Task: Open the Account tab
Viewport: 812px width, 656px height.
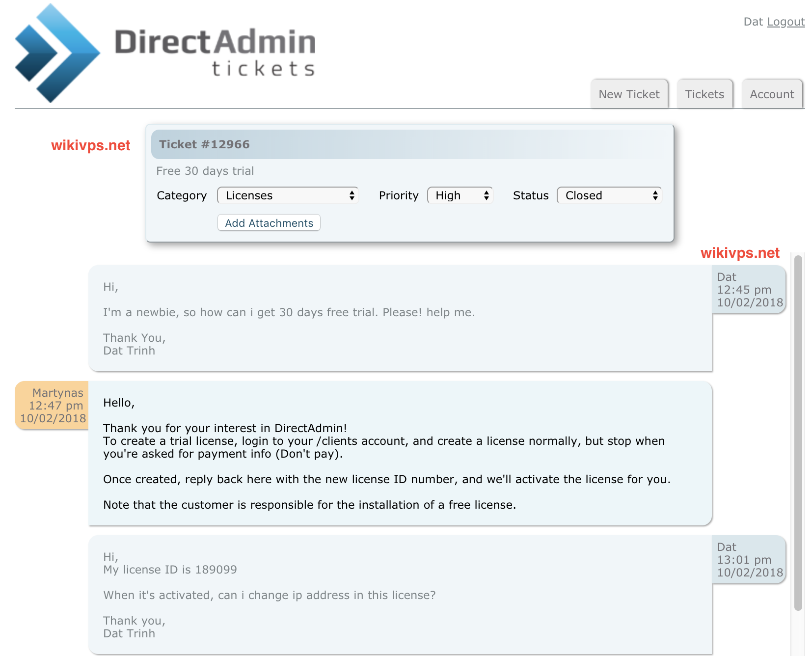Action: (x=772, y=94)
